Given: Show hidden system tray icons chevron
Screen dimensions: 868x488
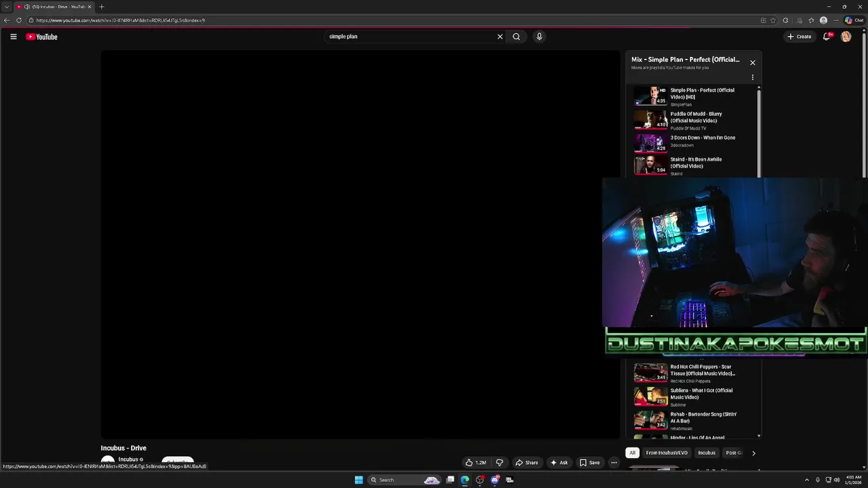Looking at the screenshot, I should tap(806, 480).
